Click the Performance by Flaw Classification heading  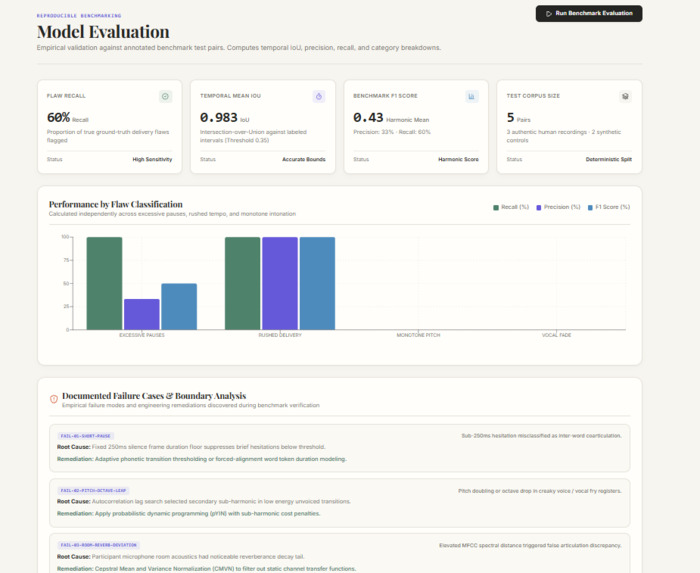pos(116,204)
